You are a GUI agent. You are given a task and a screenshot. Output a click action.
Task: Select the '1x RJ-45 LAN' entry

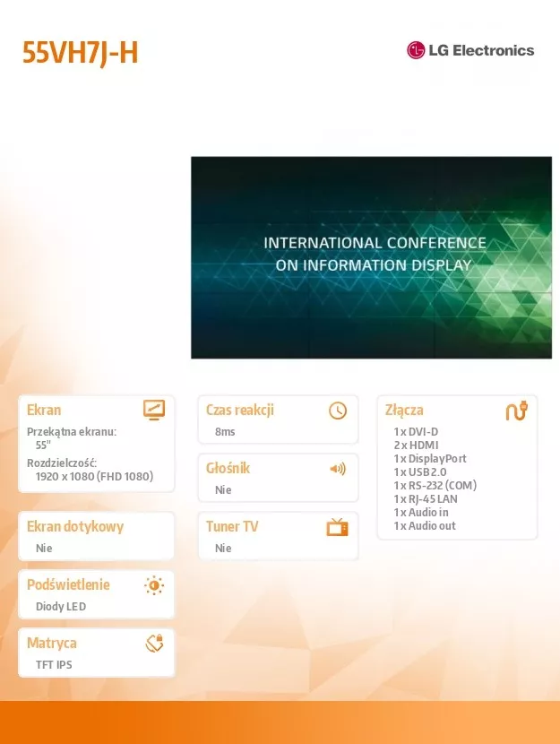(426, 498)
